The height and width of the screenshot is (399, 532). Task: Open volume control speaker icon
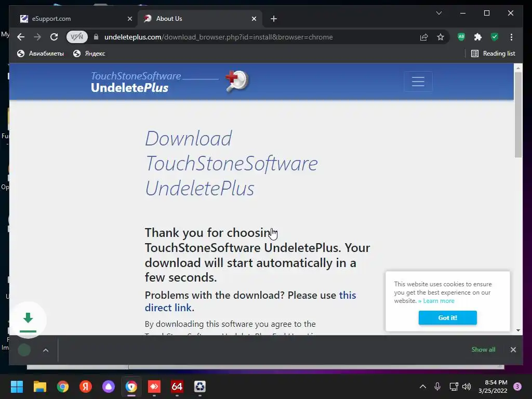click(467, 387)
